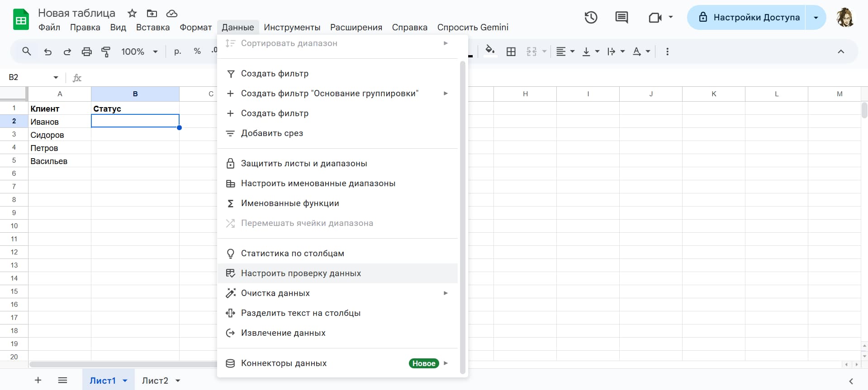Open the Вставка menu

(x=153, y=27)
